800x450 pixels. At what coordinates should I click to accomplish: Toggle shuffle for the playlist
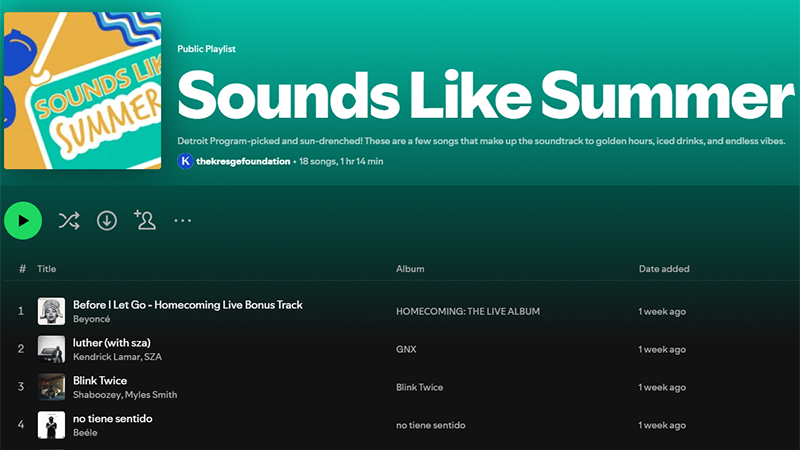pos(69,220)
